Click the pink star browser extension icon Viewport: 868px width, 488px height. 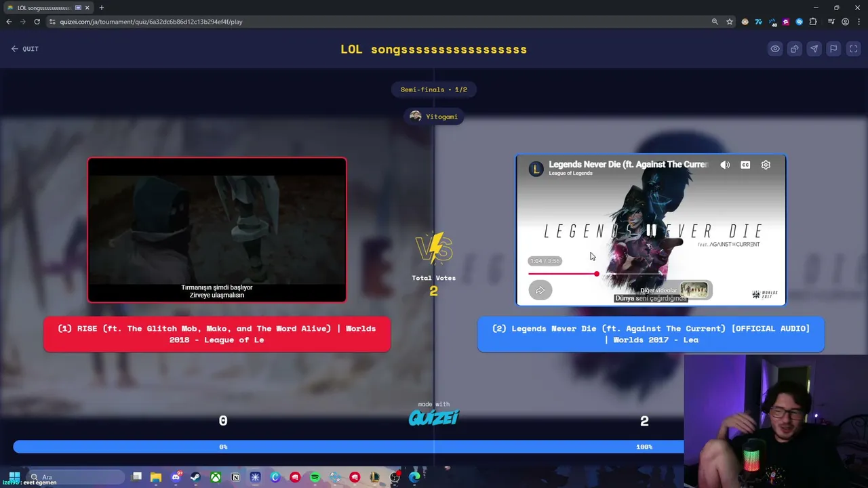point(786,22)
